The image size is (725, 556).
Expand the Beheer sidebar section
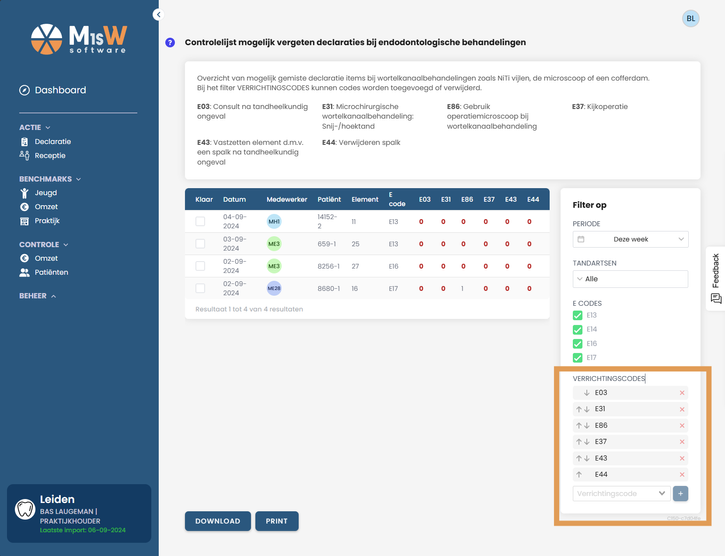(x=37, y=296)
